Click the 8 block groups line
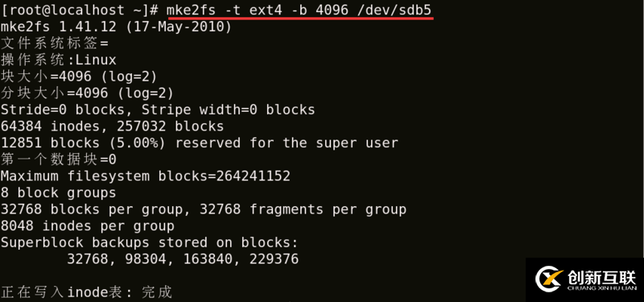 (58, 192)
